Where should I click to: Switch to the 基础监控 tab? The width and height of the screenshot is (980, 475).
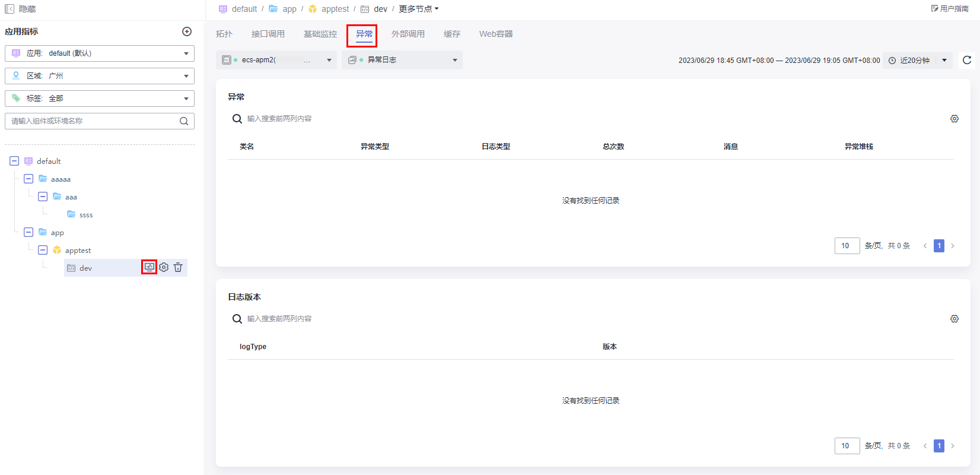click(x=320, y=34)
